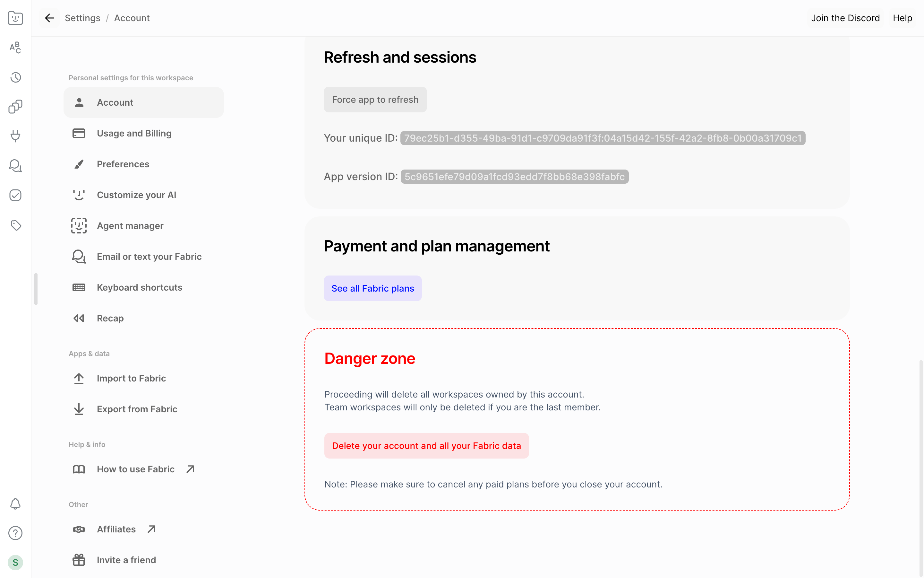This screenshot has height=578, width=924.
Task: Click the Keyboard shortcuts keyboard icon
Action: tap(79, 287)
